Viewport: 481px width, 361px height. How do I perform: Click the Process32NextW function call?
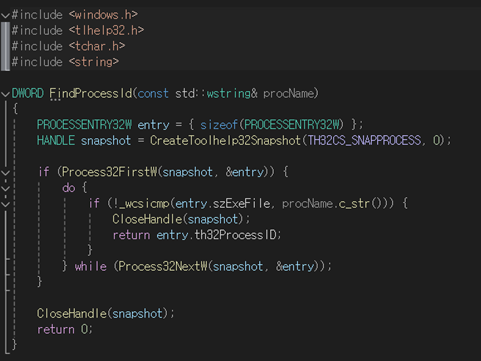pos(163,266)
